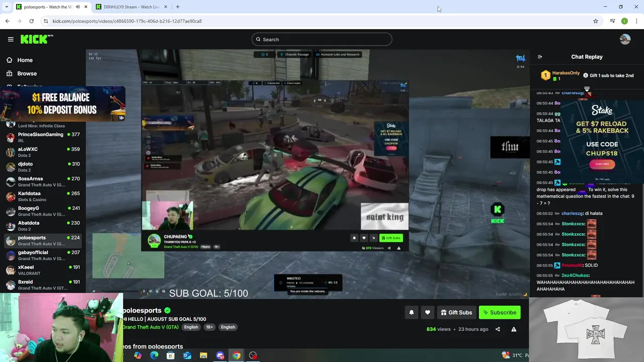This screenshot has width=644, height=362.
Task: Open File Explorer from the taskbar
Action: pos(203,355)
